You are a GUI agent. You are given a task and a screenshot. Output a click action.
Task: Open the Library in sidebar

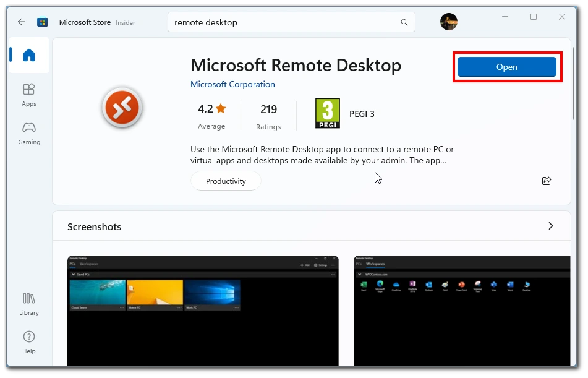(x=29, y=304)
